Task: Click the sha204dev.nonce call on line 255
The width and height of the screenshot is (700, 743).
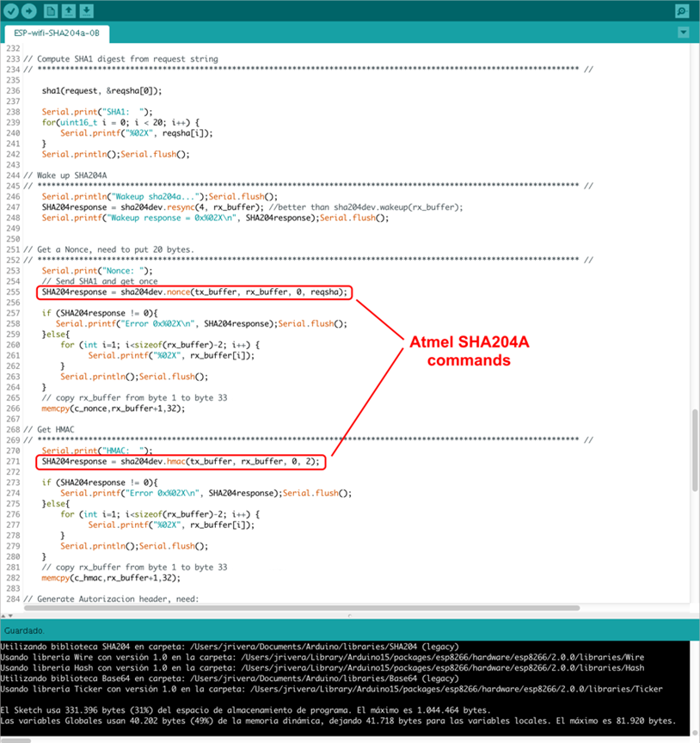Action: (194, 292)
